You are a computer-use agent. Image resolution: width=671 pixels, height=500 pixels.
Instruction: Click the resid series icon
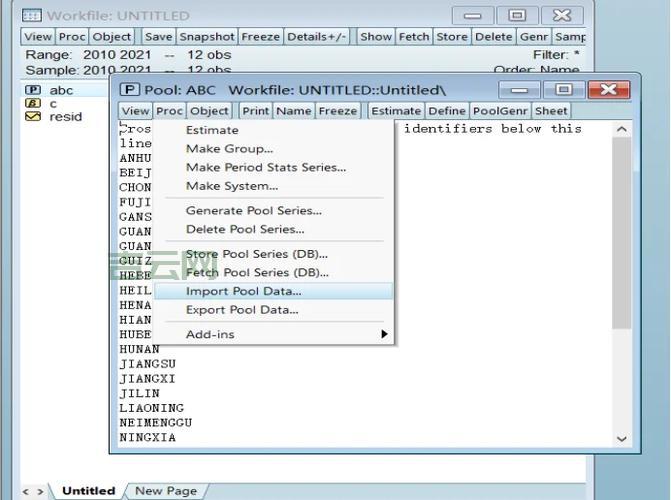click(x=33, y=116)
